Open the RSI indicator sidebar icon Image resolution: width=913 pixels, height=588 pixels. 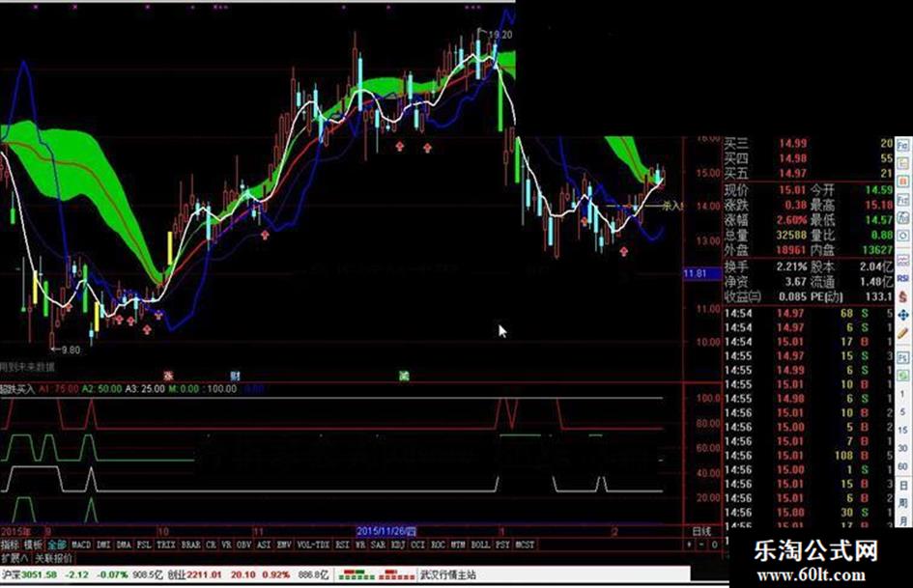[x=902, y=278]
